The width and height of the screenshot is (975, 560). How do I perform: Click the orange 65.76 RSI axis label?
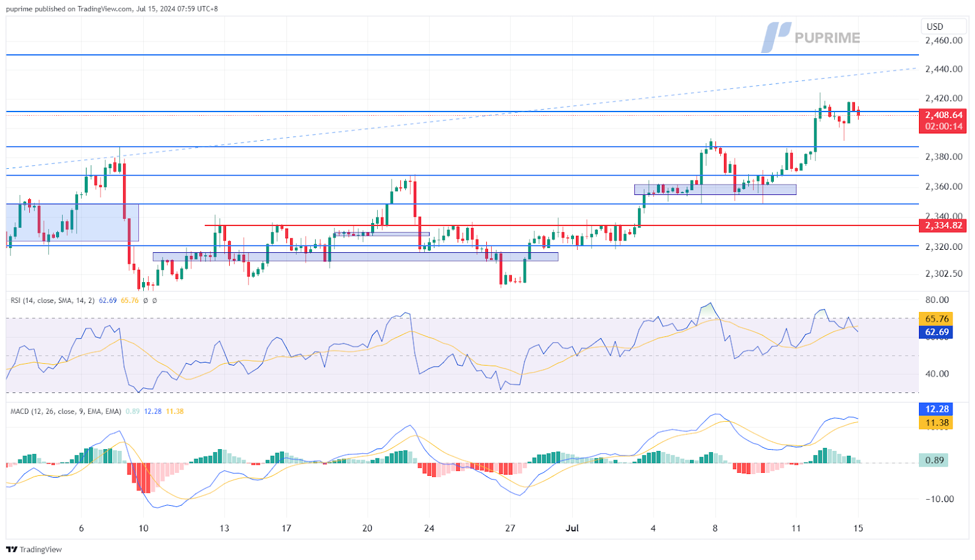pyautogui.click(x=936, y=319)
